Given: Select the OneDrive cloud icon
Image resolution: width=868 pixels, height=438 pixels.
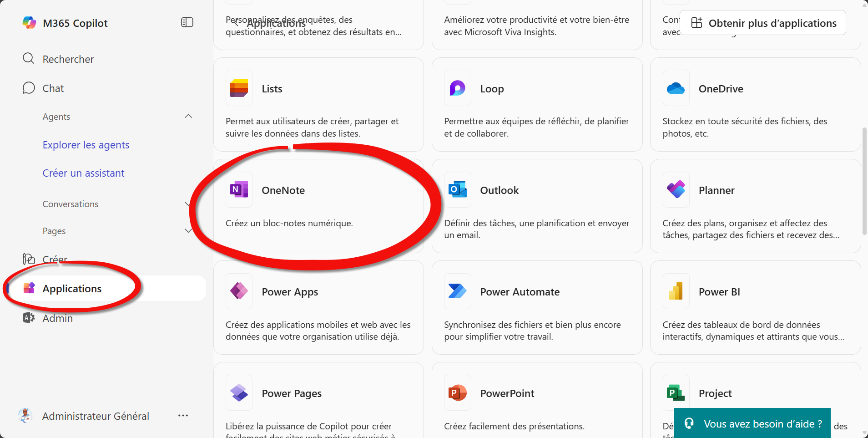Looking at the screenshot, I should click(676, 88).
